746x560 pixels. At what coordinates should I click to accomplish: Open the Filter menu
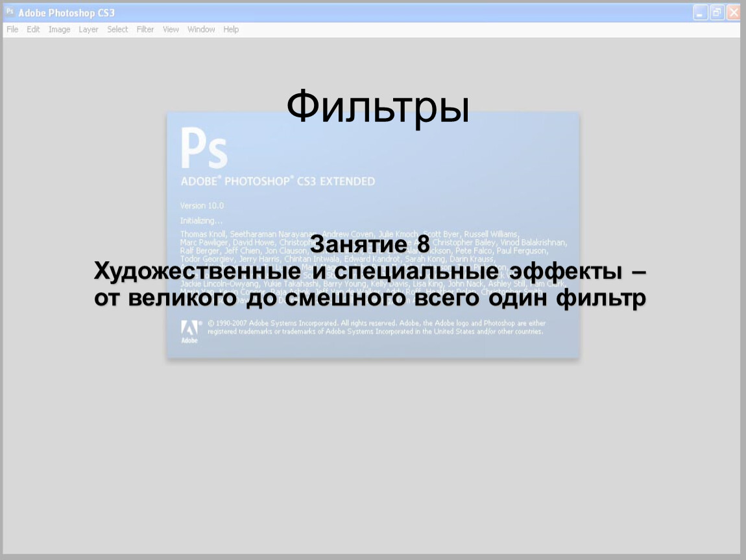(145, 29)
